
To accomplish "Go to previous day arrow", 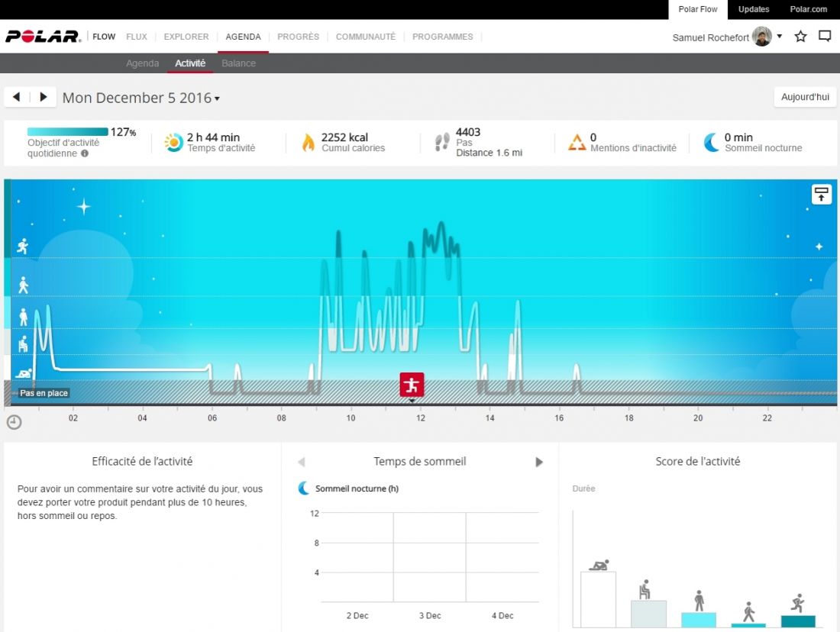I will (x=16, y=97).
